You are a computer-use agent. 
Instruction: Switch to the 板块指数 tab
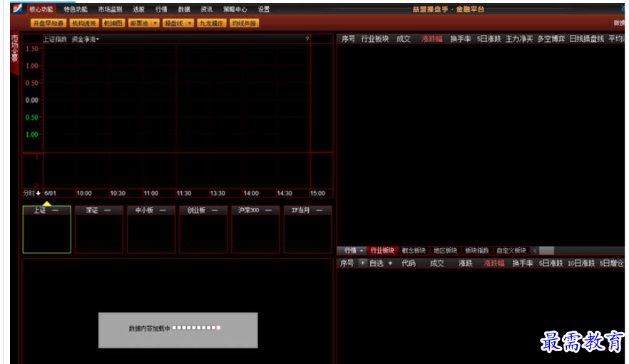click(x=476, y=251)
